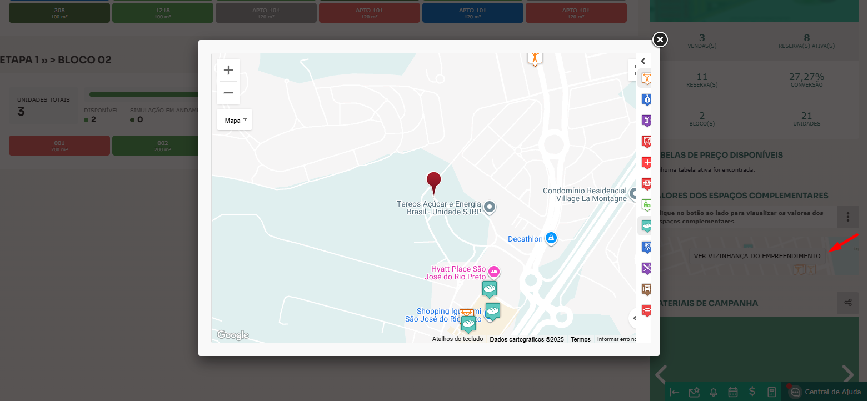Click the 11 RESERVA(S) statistic

point(702,79)
